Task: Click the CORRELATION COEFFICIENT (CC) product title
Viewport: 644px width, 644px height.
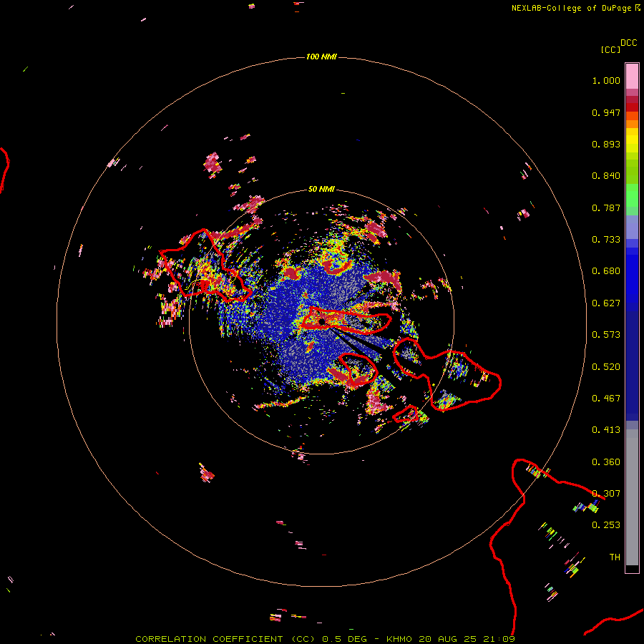Action: 225,639
